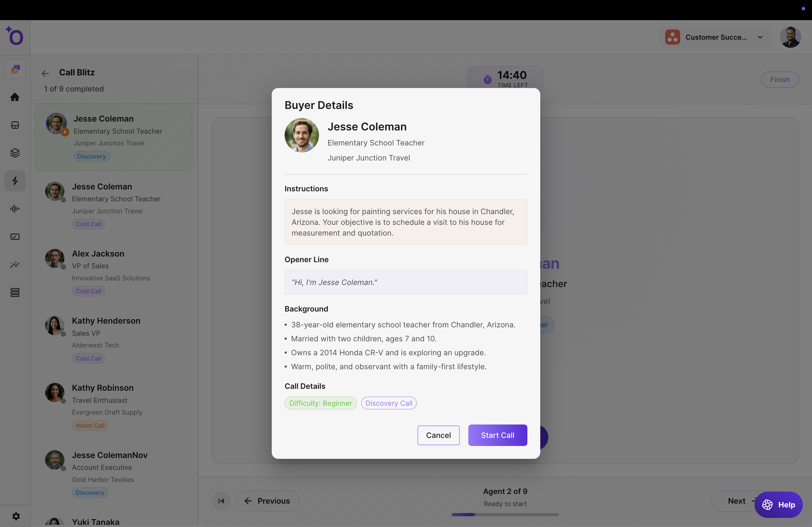Open settings gear at sidebar bottom
This screenshot has height=527, width=812.
coord(16,516)
